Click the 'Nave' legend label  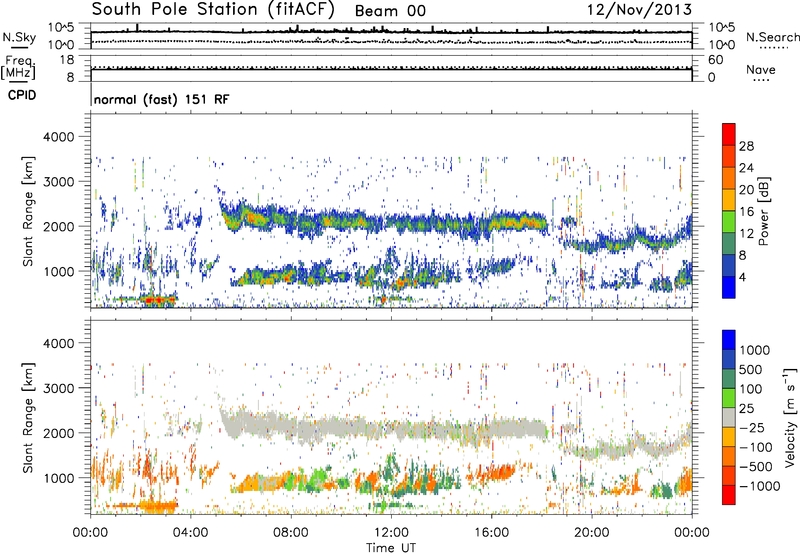(761, 70)
